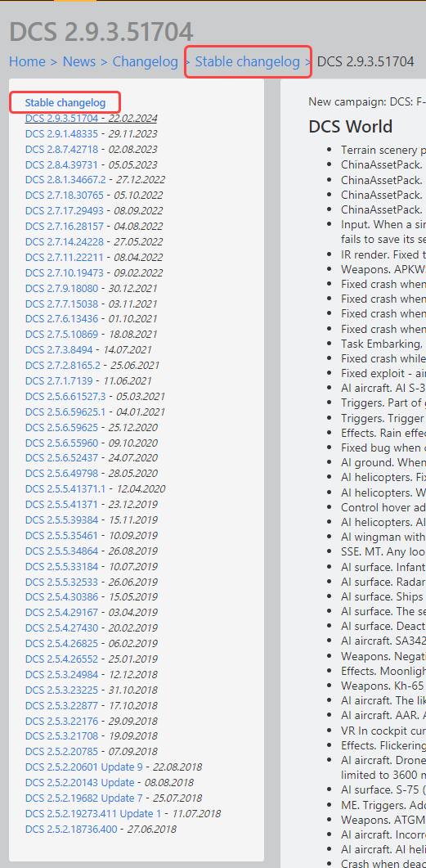Open DCS 2.7.7.15038 changelog
This screenshot has width=426, height=868.
tap(61, 304)
